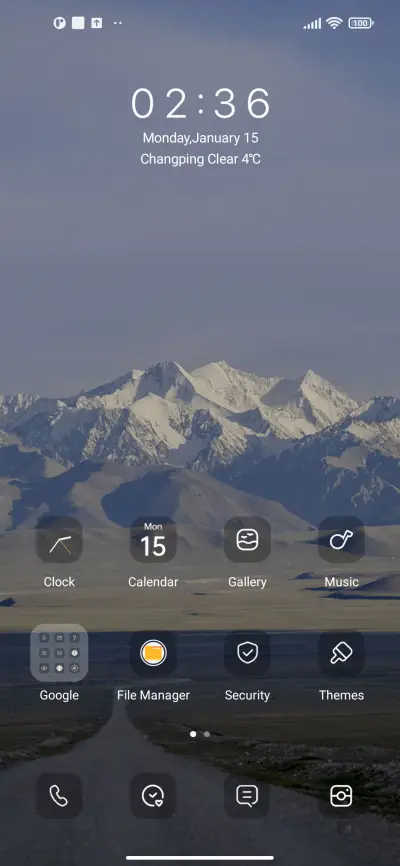Tap the Clock label text
The image size is (400, 866).
pos(59,582)
